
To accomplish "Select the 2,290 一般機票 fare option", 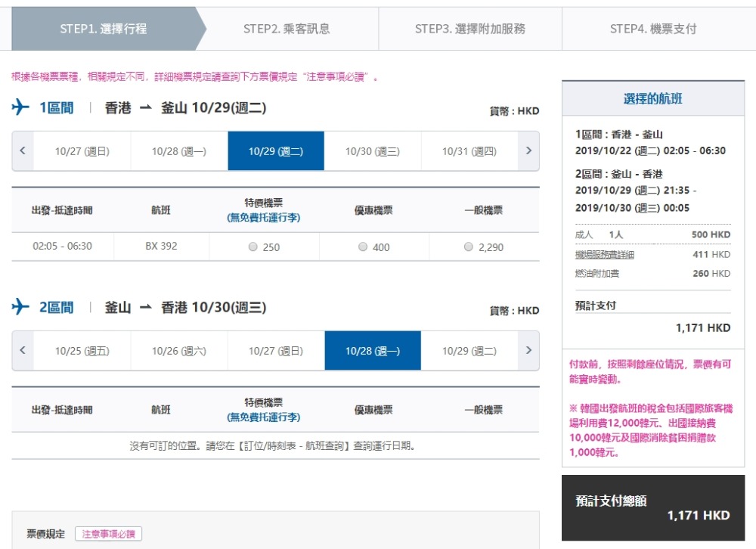I will click(468, 247).
